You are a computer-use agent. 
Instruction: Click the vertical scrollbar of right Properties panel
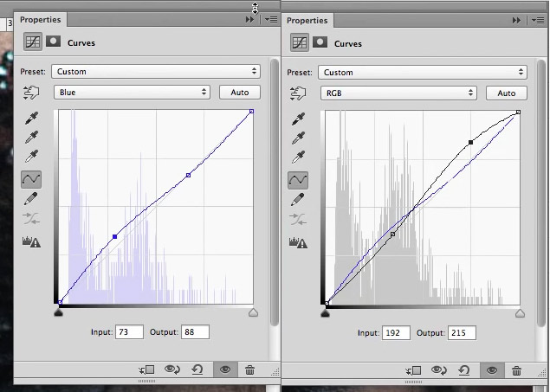[540, 193]
